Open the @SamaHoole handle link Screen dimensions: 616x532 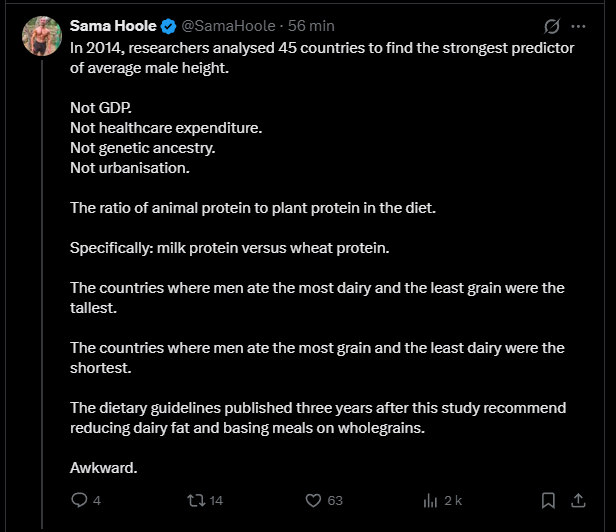[x=228, y=26]
